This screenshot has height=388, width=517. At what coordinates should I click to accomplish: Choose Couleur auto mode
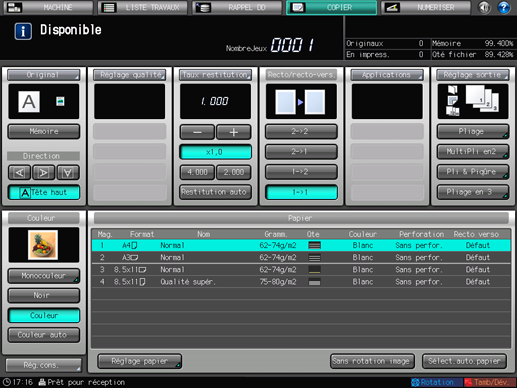(x=44, y=335)
